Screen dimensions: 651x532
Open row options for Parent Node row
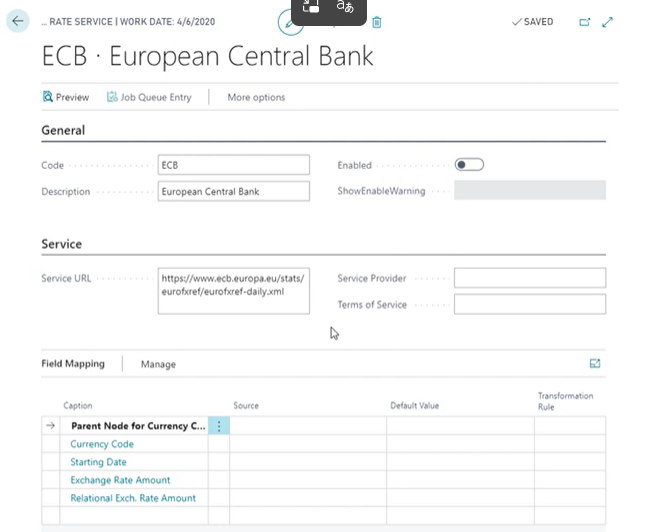point(219,426)
